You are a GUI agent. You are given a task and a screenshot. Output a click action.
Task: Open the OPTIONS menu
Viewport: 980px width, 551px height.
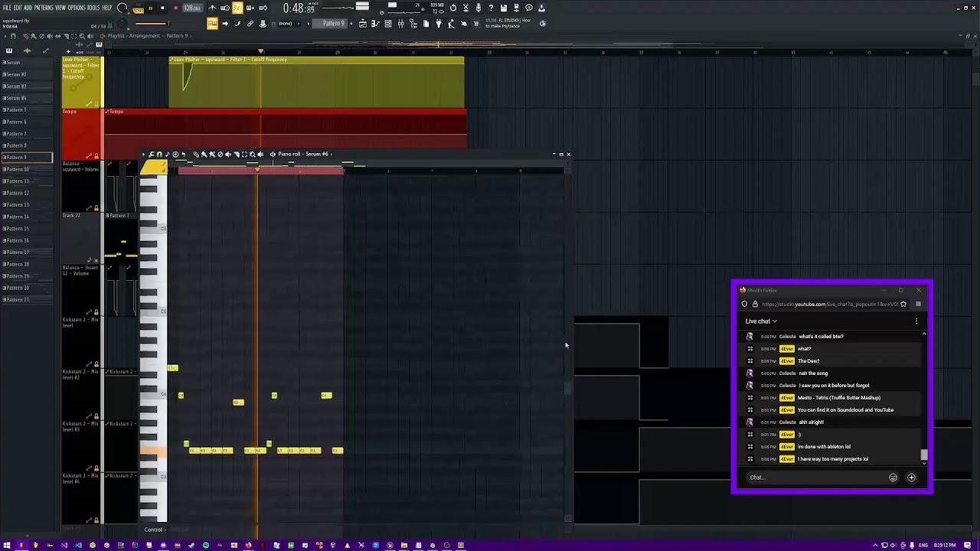click(x=77, y=8)
